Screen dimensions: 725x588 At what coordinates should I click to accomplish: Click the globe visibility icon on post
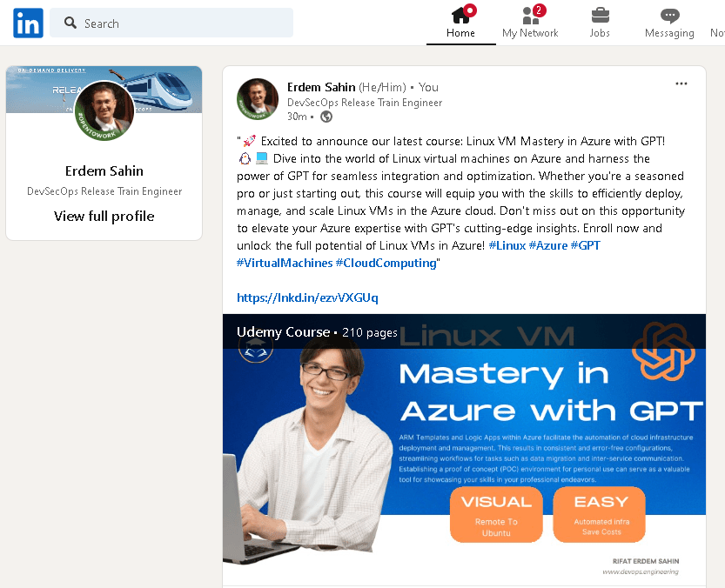pos(326,117)
